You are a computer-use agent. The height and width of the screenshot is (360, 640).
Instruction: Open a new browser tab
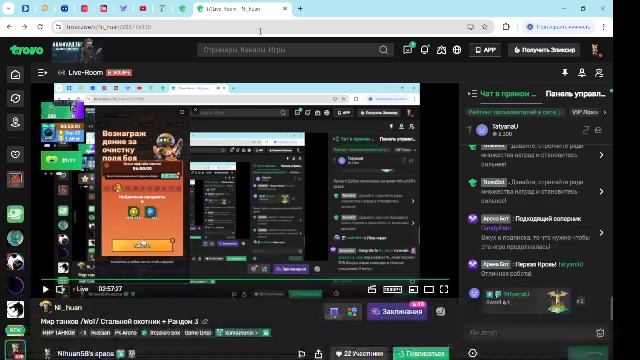(300, 9)
